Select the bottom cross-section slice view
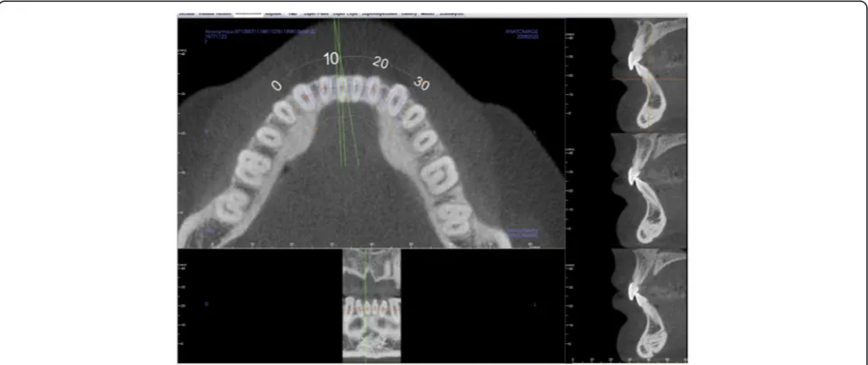 (x=649, y=304)
